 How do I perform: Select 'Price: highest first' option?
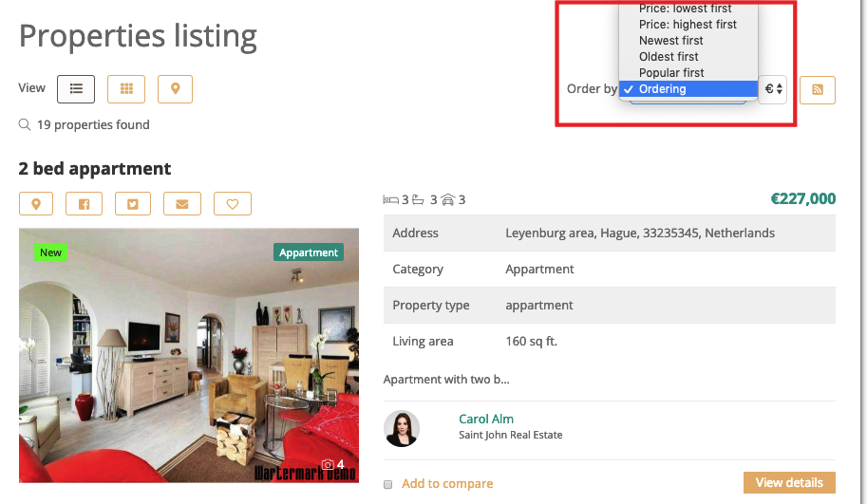688,25
